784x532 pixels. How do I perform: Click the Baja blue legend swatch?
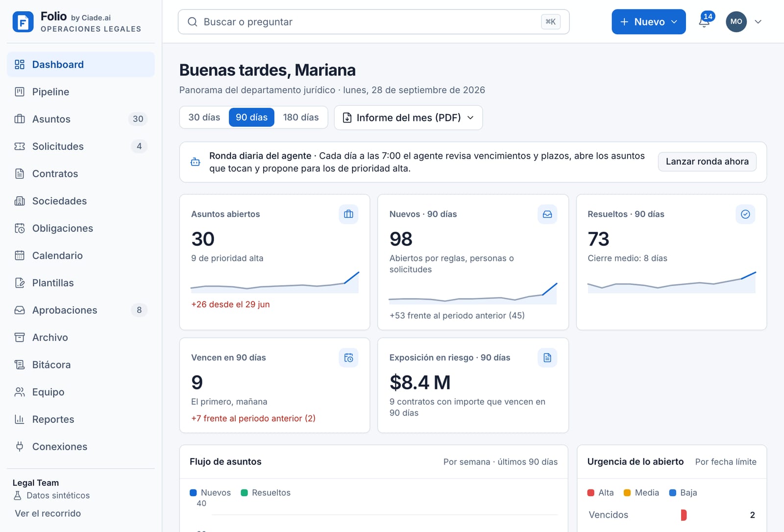click(673, 493)
